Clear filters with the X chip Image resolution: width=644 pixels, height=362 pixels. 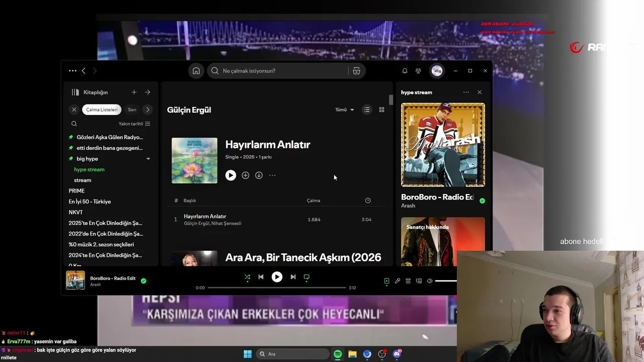click(74, 110)
